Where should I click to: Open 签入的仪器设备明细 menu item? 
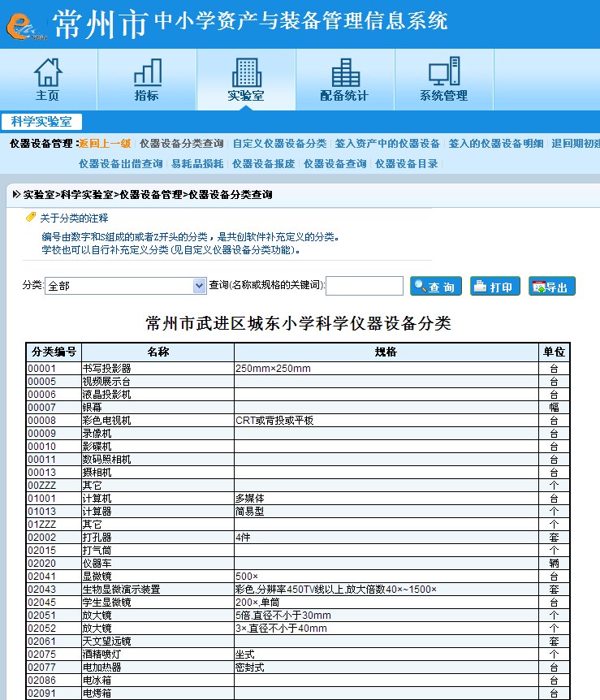click(x=496, y=143)
